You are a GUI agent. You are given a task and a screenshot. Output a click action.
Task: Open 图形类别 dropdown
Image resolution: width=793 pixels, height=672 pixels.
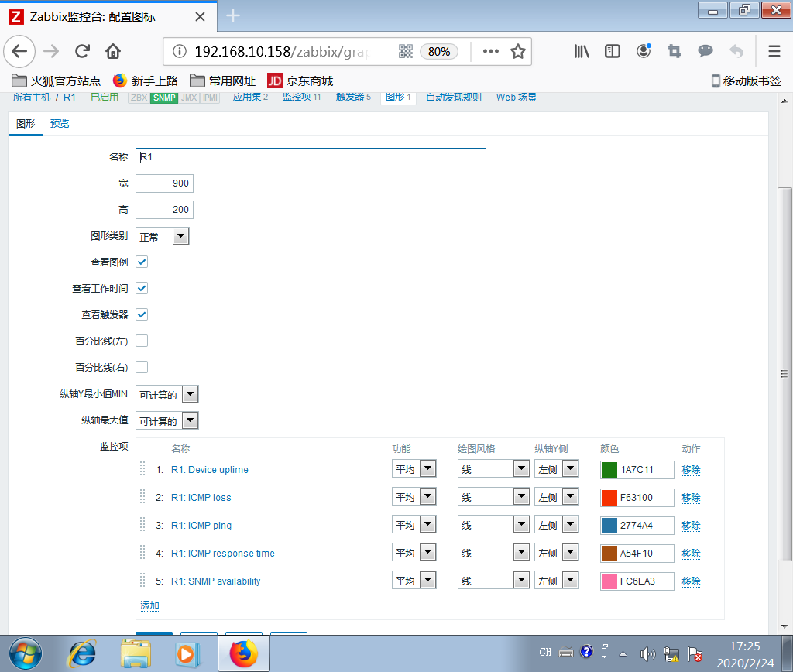(x=163, y=236)
